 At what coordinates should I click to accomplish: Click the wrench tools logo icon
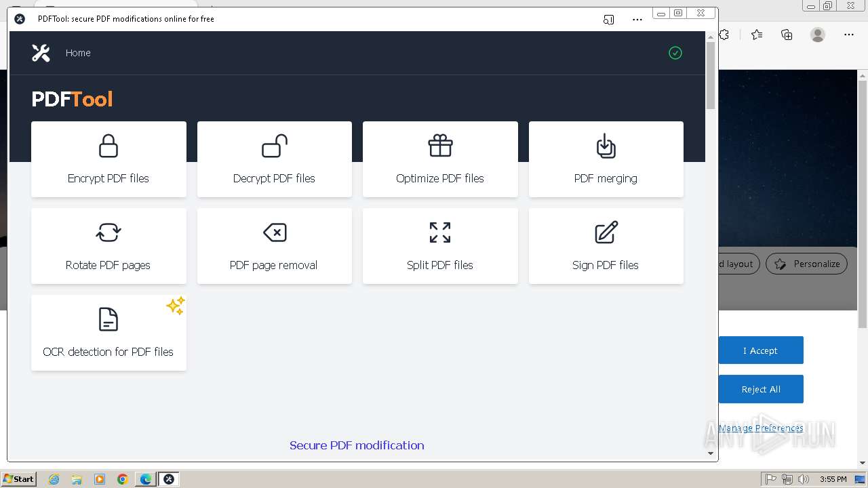point(41,53)
